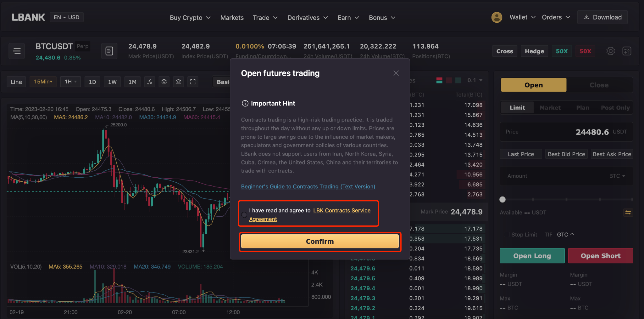
Task: Open the hamburger menu beside BTCUSDT
Action: pyautogui.click(x=17, y=51)
